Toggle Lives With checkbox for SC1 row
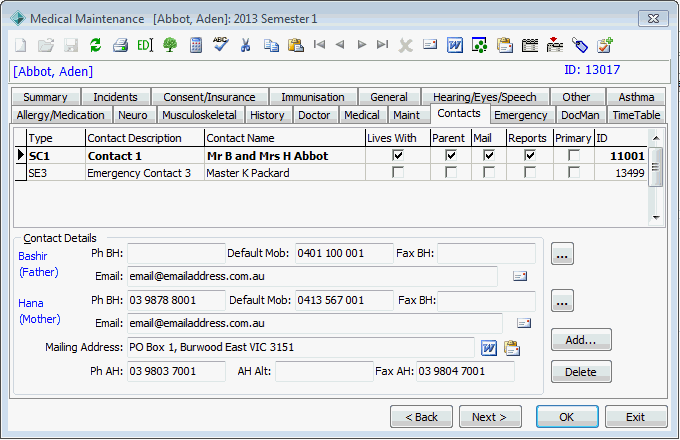This screenshot has height=440, width=680. click(398, 155)
